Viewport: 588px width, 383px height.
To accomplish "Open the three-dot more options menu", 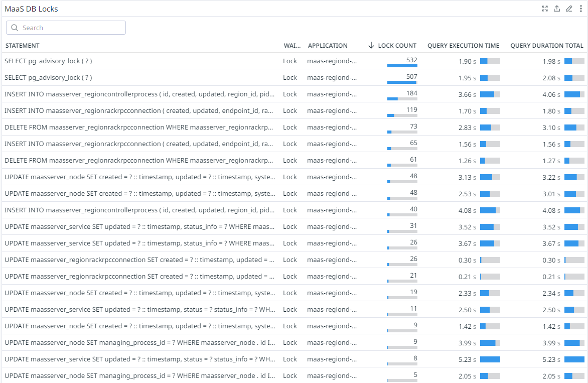I will pyautogui.click(x=580, y=9).
